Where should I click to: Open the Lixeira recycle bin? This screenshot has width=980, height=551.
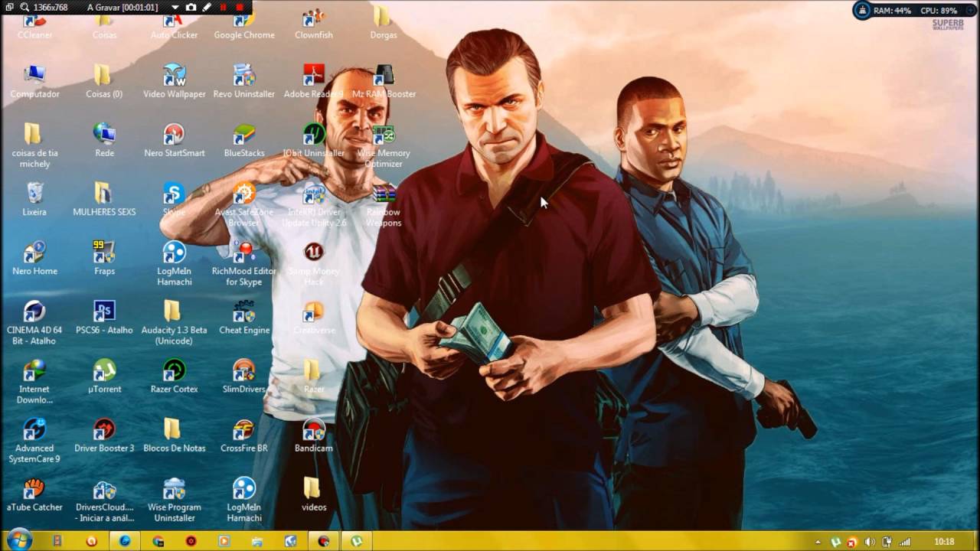click(x=34, y=200)
